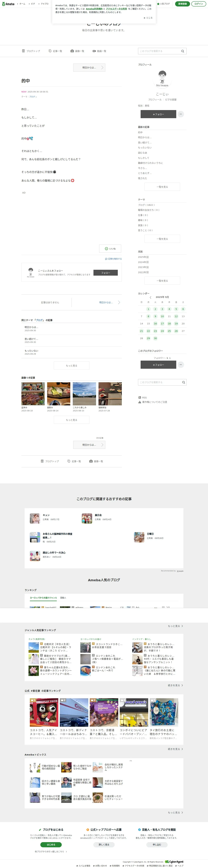The image size is (208, 868).
Task: Click the ログイン button in the header
Action: (x=199, y=4)
